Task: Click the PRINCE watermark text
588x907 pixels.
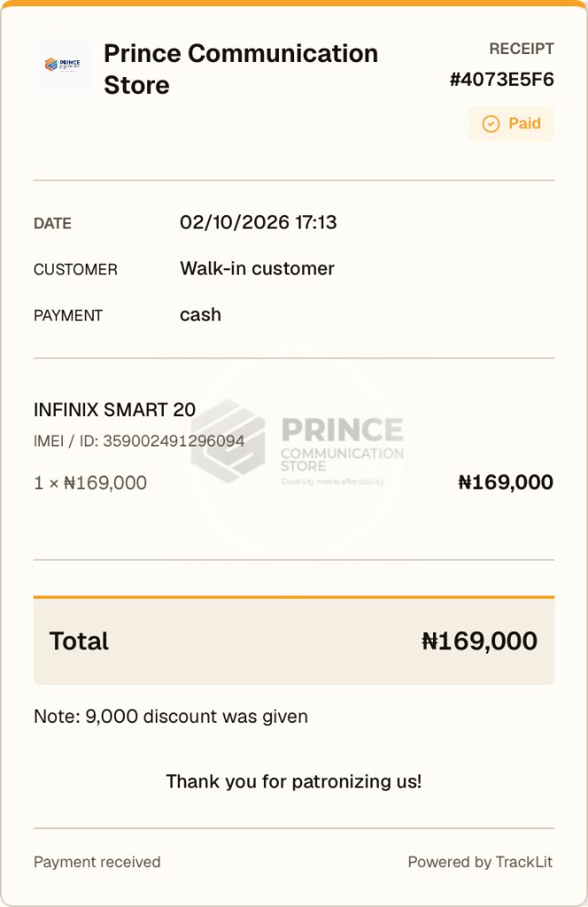Action: [x=342, y=430]
